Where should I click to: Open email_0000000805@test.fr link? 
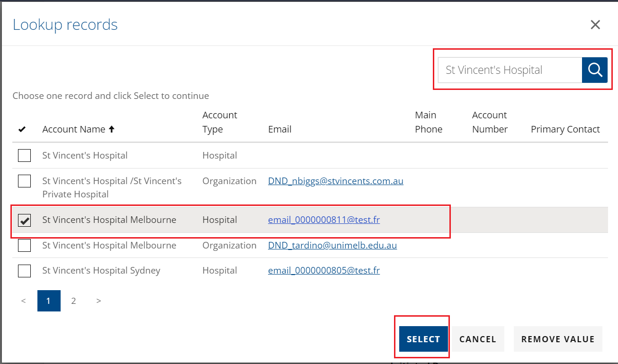(324, 271)
